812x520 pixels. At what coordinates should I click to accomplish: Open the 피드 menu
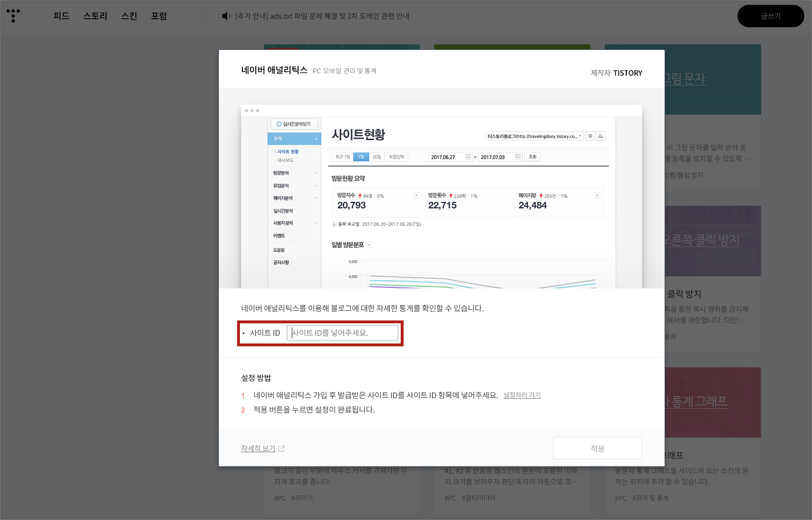tap(61, 16)
